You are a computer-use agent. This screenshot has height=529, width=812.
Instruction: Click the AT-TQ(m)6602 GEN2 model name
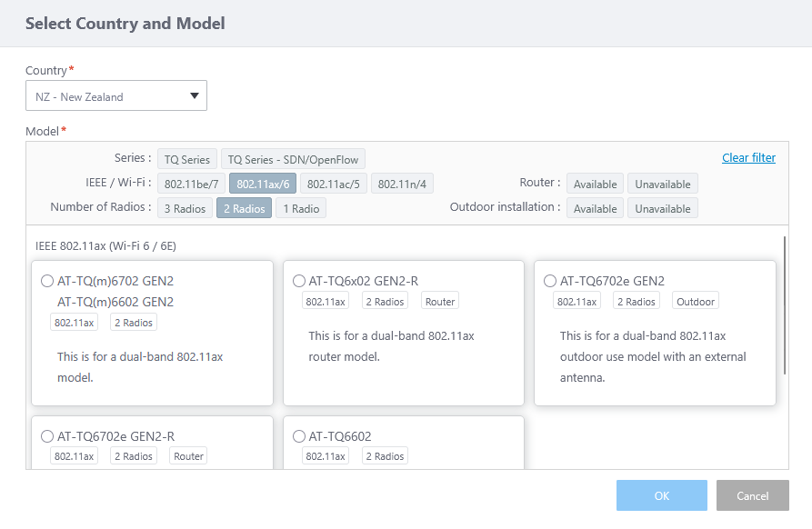point(115,302)
